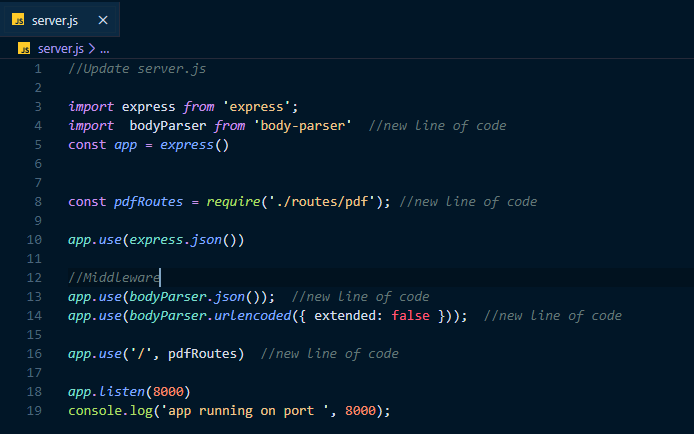Click the JS file icon in the tab
The image size is (694, 434).
pos(18,20)
